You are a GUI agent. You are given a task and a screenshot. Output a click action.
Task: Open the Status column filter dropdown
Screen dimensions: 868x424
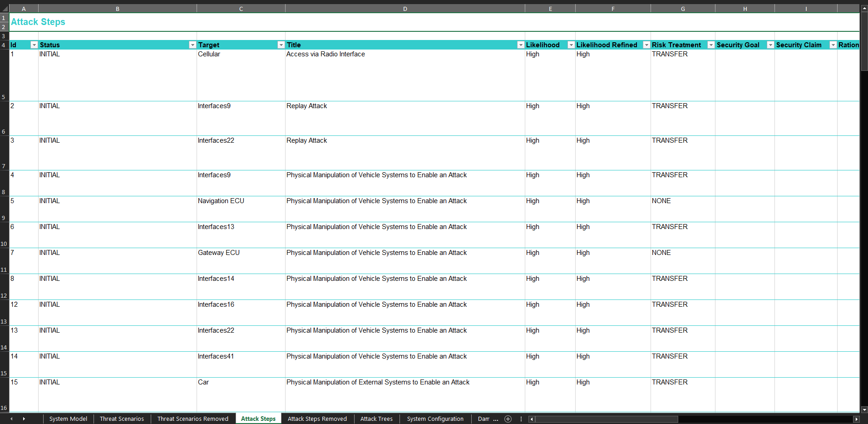coord(192,45)
